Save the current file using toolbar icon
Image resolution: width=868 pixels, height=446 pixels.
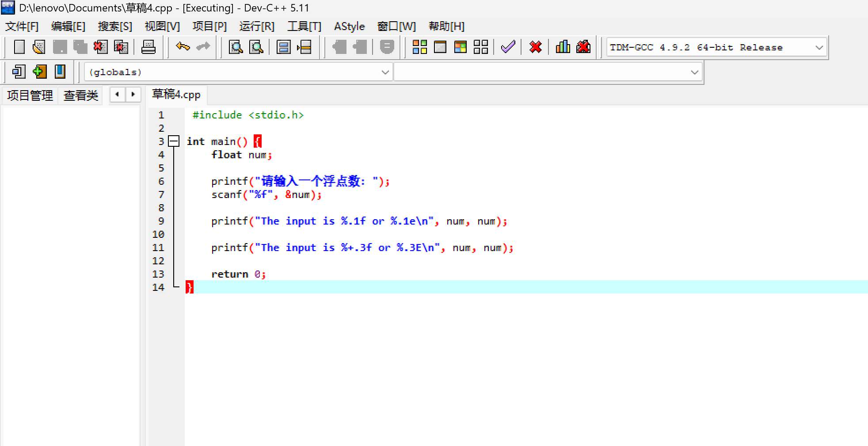point(60,47)
